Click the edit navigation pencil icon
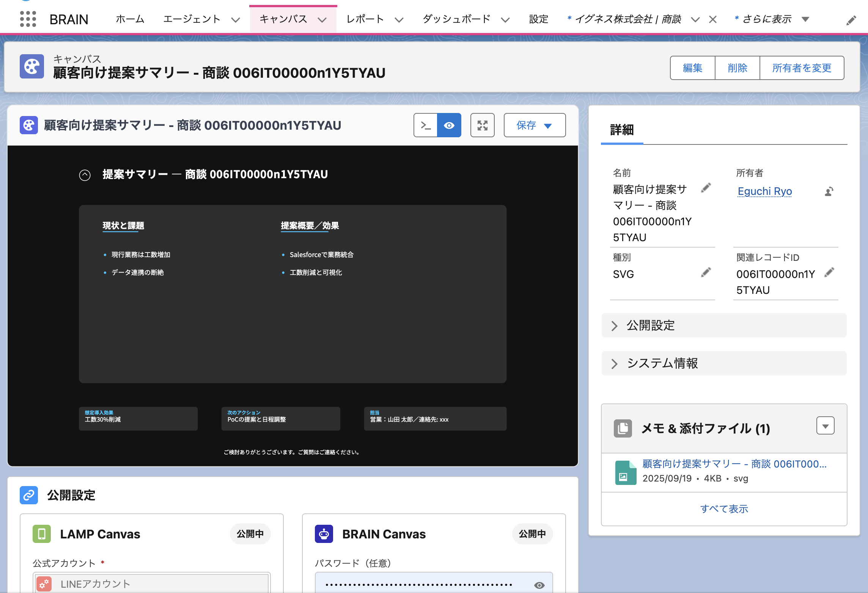This screenshot has height=593, width=868. coord(851,20)
